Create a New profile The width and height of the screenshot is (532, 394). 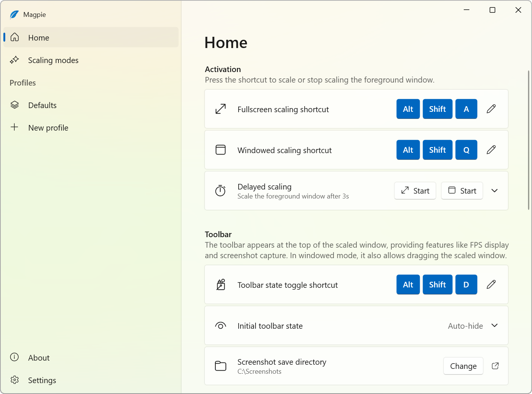[48, 128]
